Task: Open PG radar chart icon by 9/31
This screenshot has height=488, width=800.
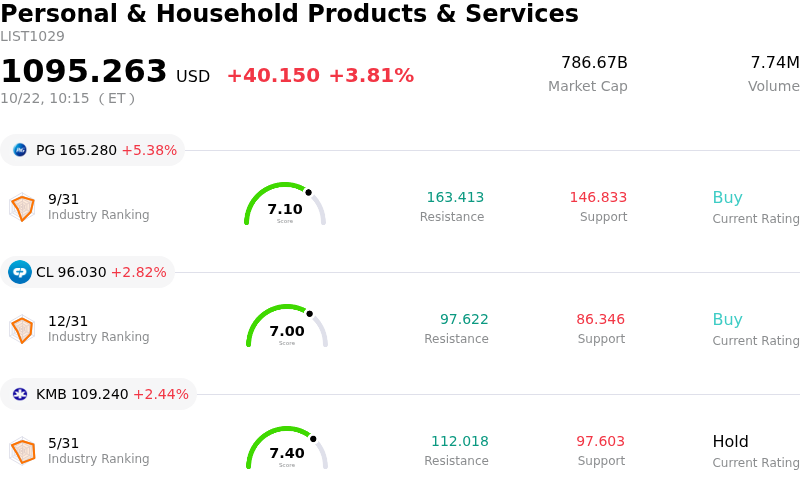Action: [22, 207]
